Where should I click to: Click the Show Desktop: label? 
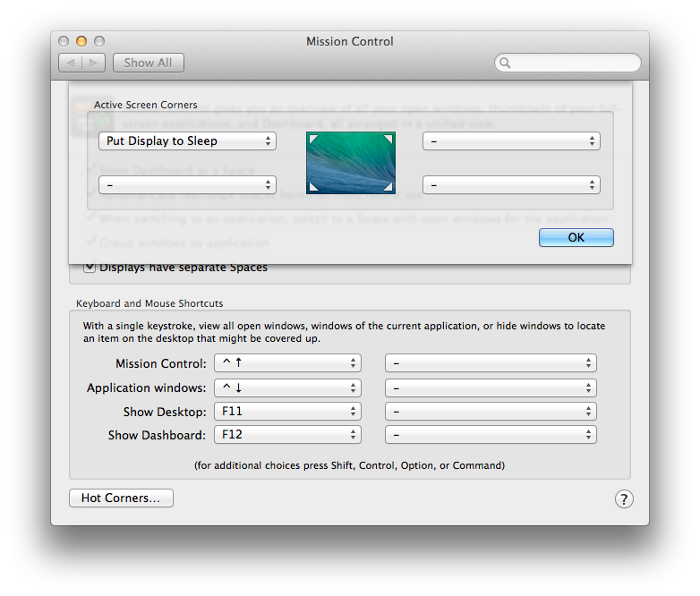pyautogui.click(x=165, y=412)
